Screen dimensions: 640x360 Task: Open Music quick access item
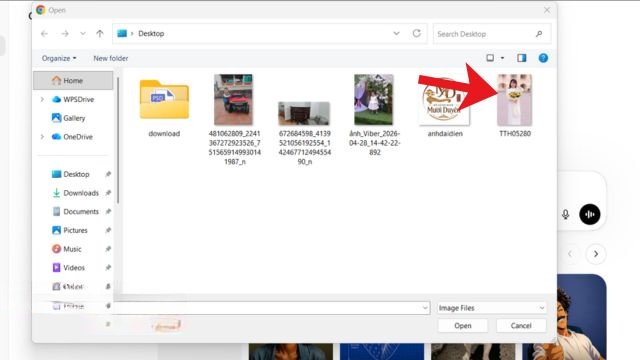pos(67,249)
